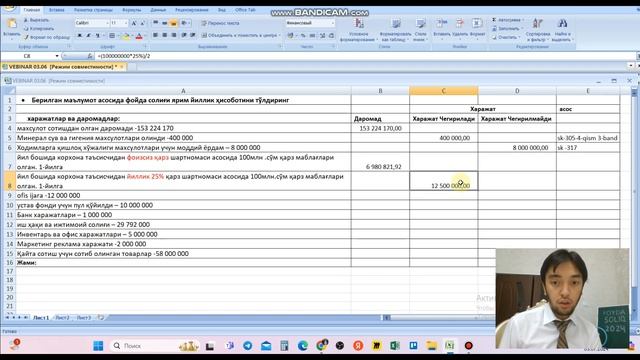Click Merge and Center (Объединить и поместить в центре)
This screenshot has width=640, height=360.
point(240,36)
